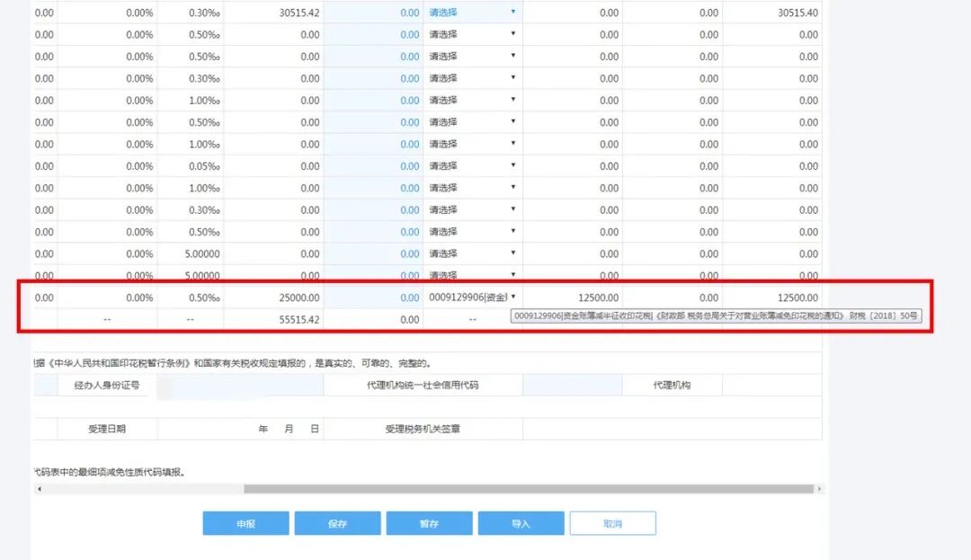Click the empty field next to 代理机构
Viewport: 971px width, 560px height.
pyautogui.click(x=771, y=386)
